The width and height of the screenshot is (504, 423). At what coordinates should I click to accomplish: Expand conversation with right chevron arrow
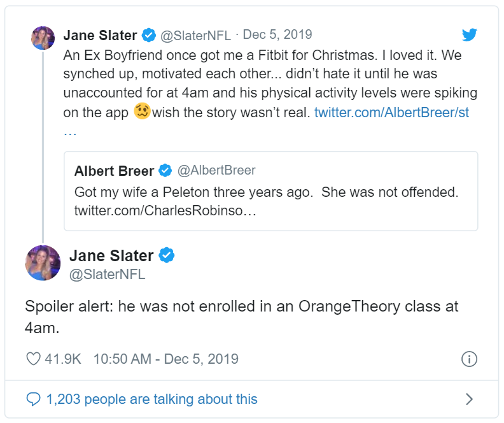(x=469, y=399)
